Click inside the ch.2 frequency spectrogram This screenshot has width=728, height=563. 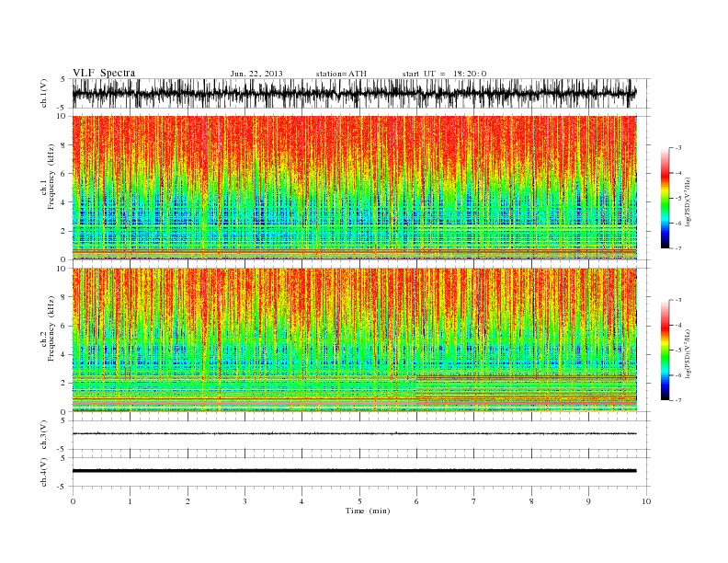pos(355,340)
